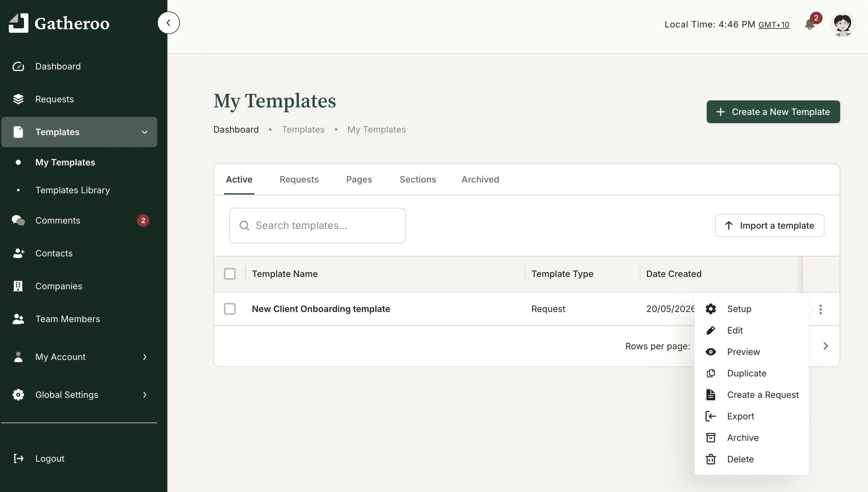Click the Export arrow icon in context menu
The image size is (868, 492).
710,416
